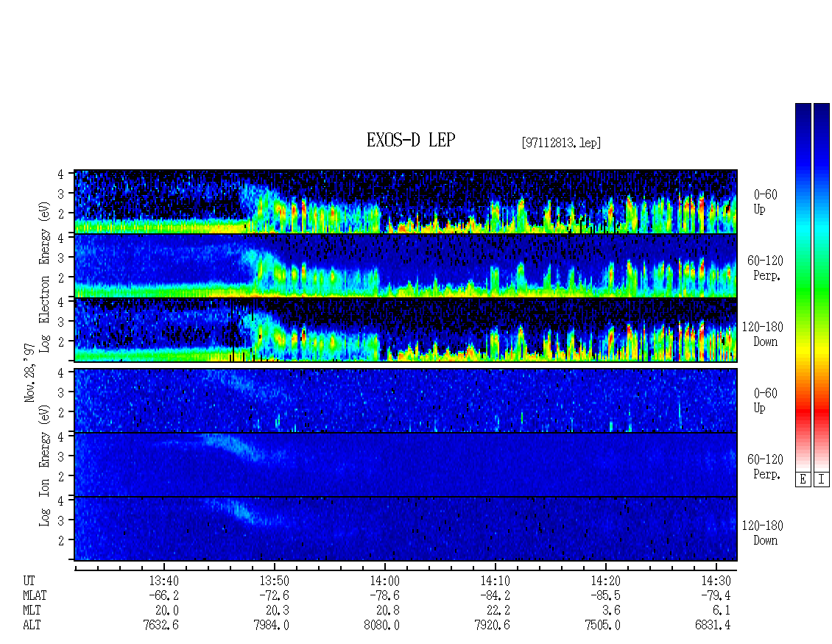Click the MLAT value "-66.2"
Screen dimensions: 832x644
[x=163, y=595]
